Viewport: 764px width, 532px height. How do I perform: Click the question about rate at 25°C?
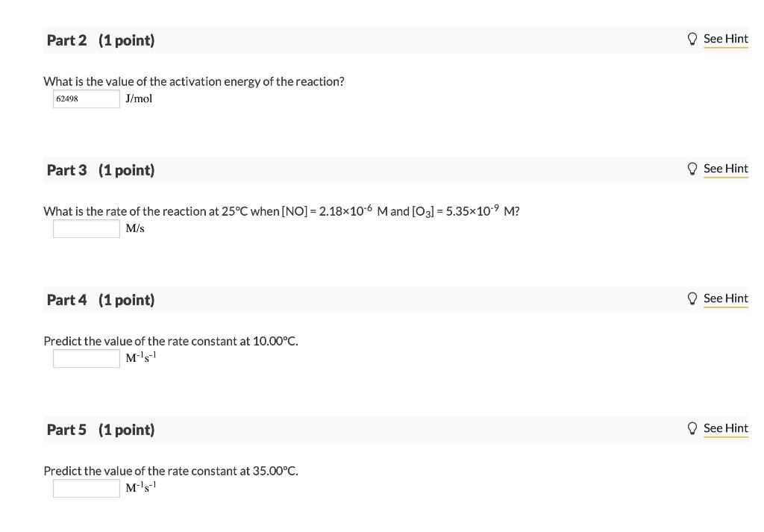281,211
